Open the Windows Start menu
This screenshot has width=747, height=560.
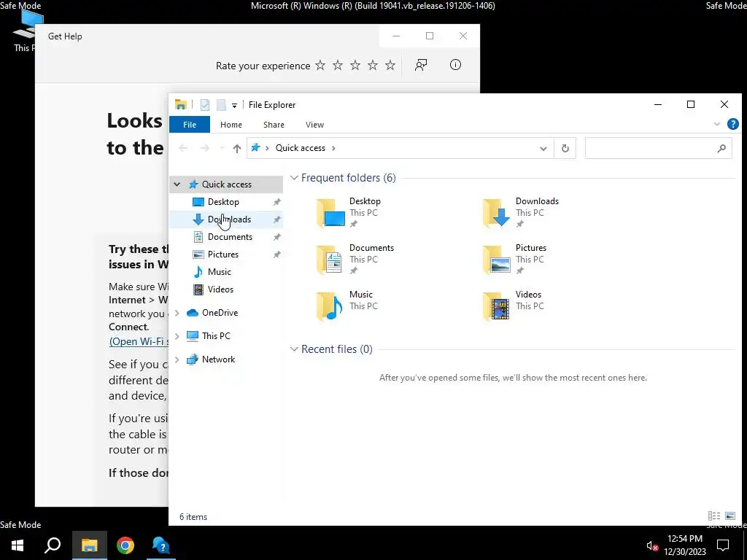coord(18,545)
